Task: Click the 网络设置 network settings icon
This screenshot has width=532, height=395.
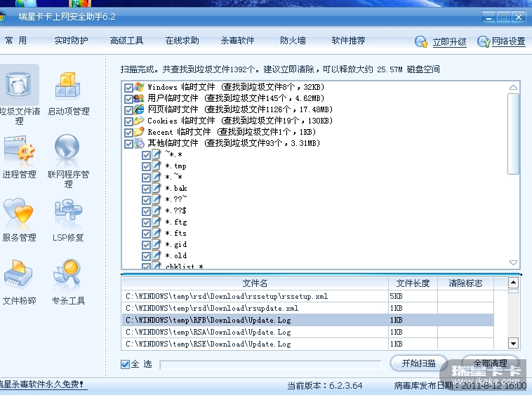Action: tap(484, 41)
